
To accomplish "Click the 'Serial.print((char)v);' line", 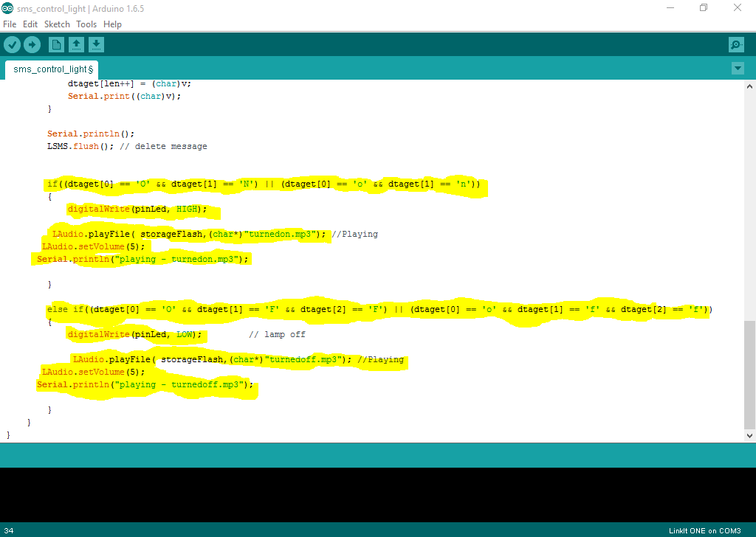I will pyautogui.click(x=124, y=96).
